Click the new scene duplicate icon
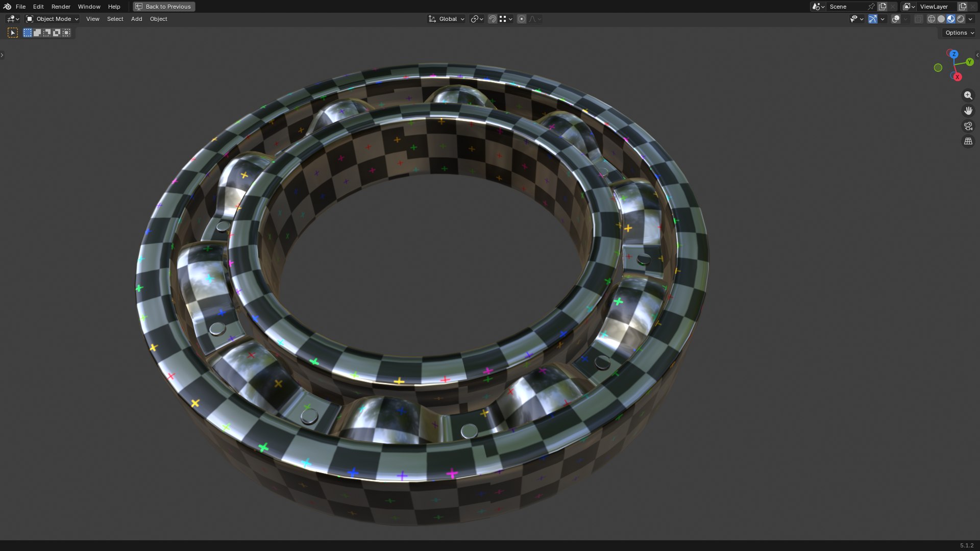The height and width of the screenshot is (551, 980). [x=883, y=7]
